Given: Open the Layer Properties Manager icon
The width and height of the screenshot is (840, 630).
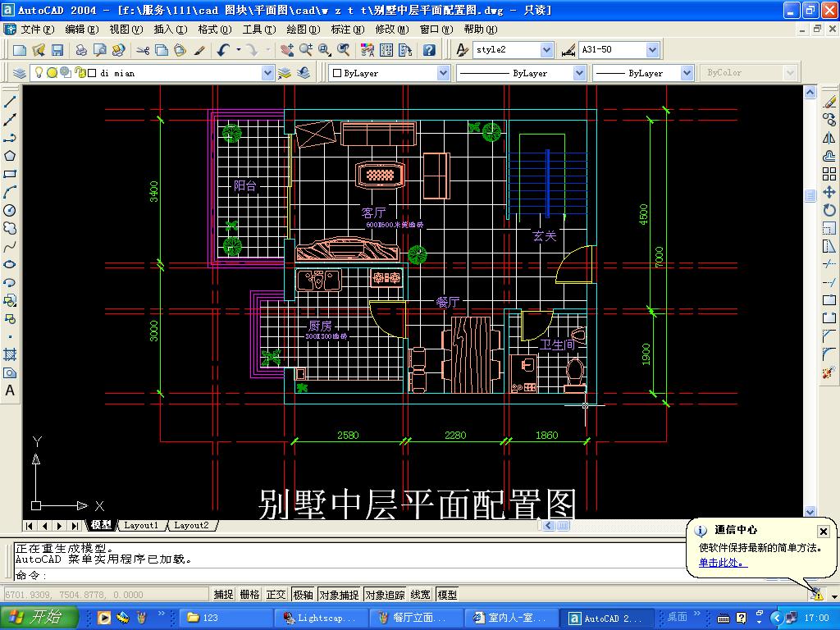Looking at the screenshot, I should click(x=19, y=73).
